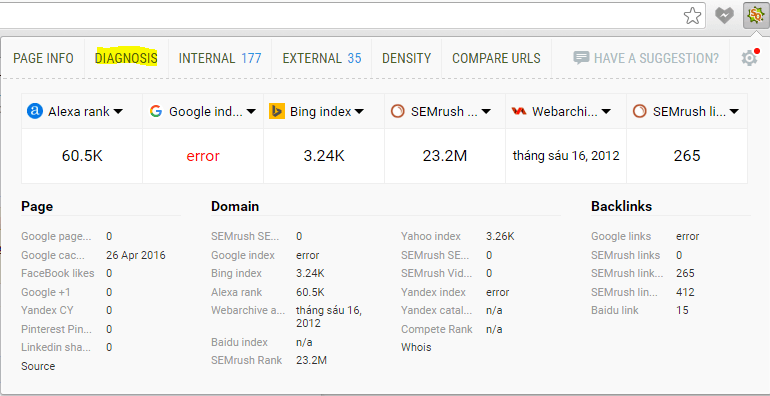770x396 pixels.
Task: Click the Baidu link value 15
Action: point(682,311)
